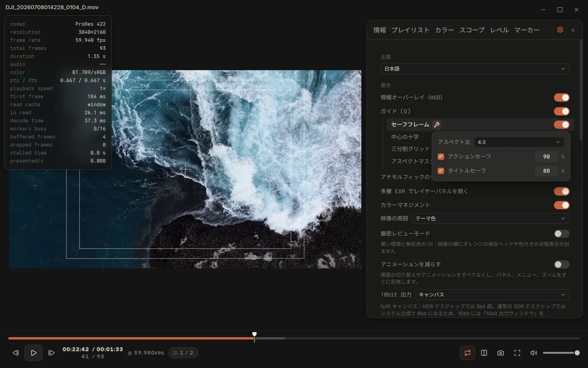Click the orange settings gear icon
This screenshot has height=368, width=588.
pyautogui.click(x=560, y=30)
